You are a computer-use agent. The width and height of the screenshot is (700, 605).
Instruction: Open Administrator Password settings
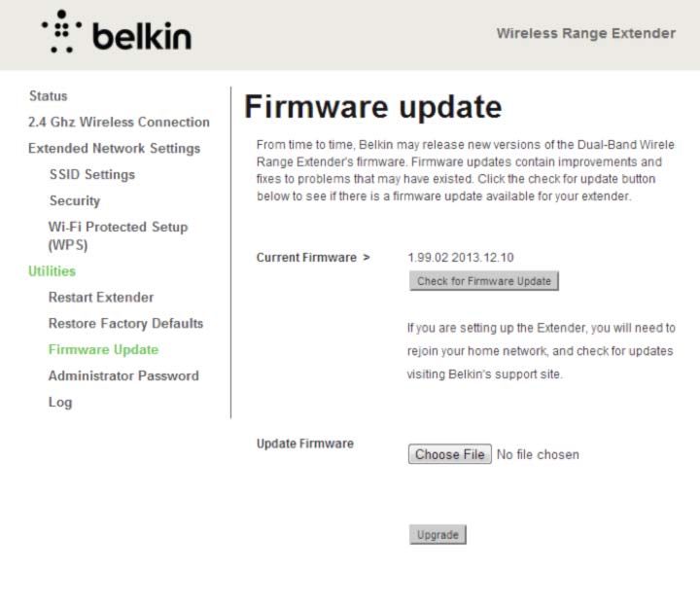click(123, 376)
